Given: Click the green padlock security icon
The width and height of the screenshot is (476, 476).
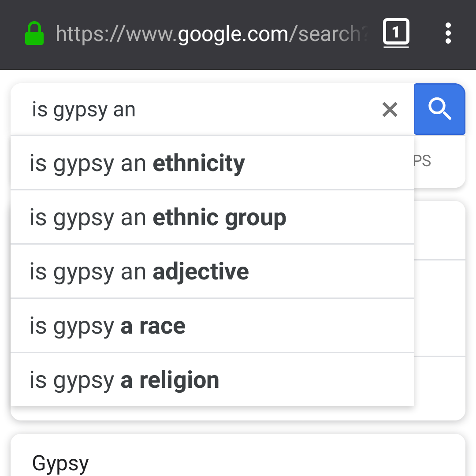Looking at the screenshot, I should point(34,34).
